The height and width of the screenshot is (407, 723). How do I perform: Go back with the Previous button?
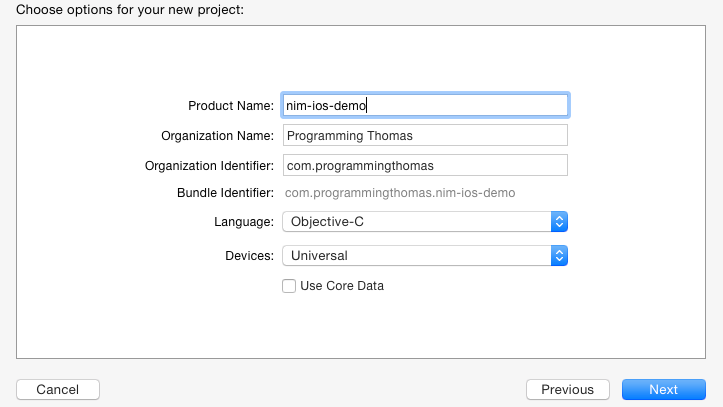(568, 389)
